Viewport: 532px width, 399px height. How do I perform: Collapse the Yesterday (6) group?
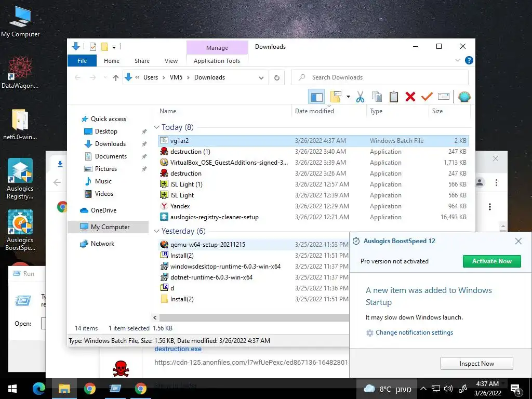(x=156, y=231)
